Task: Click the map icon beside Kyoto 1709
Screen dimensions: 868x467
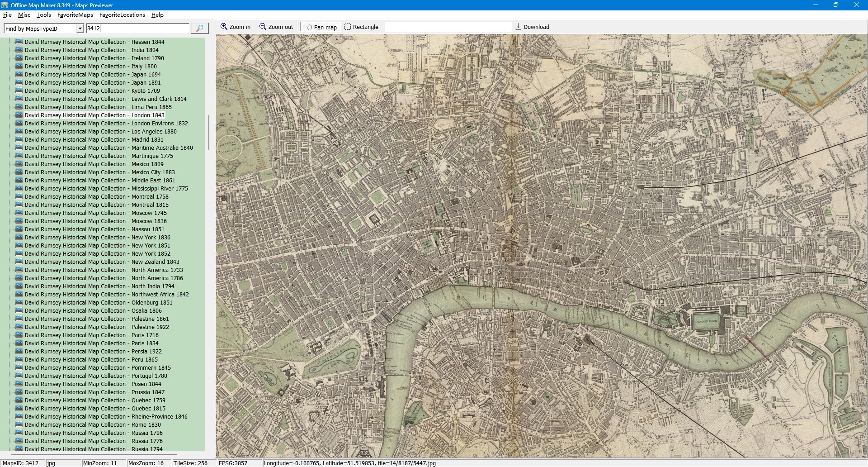Action: click(x=19, y=91)
